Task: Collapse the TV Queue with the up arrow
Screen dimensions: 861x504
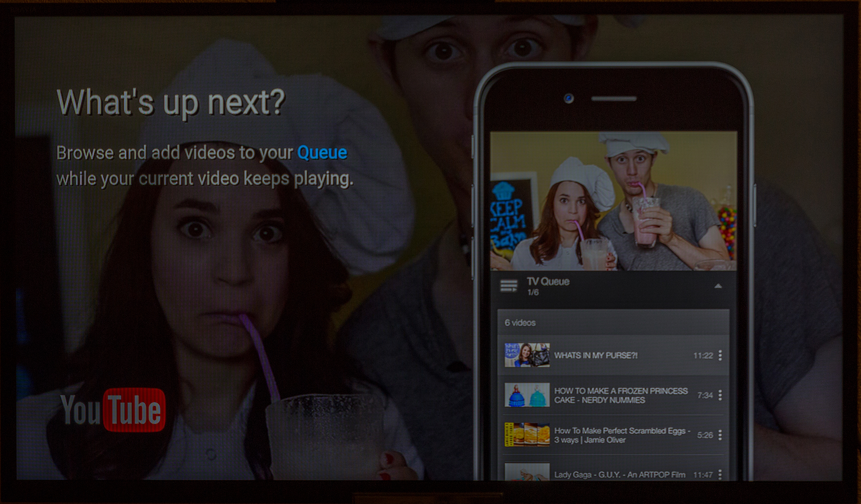Action: [x=718, y=286]
